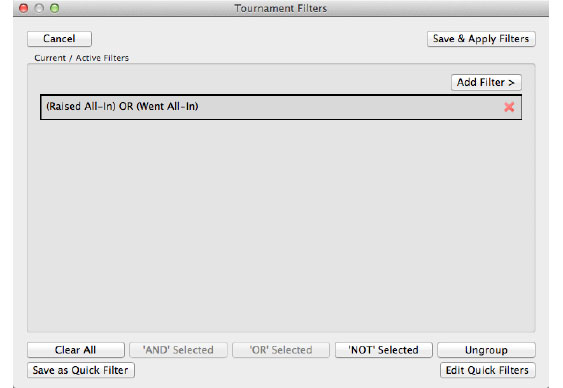
Task: Open Edit Quick Filters
Action: [488, 370]
